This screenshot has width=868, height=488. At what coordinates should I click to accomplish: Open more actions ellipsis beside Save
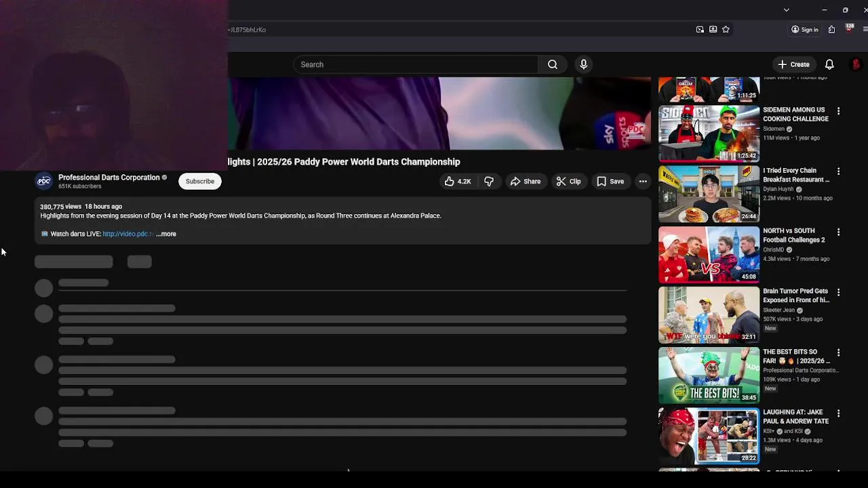[x=643, y=181]
